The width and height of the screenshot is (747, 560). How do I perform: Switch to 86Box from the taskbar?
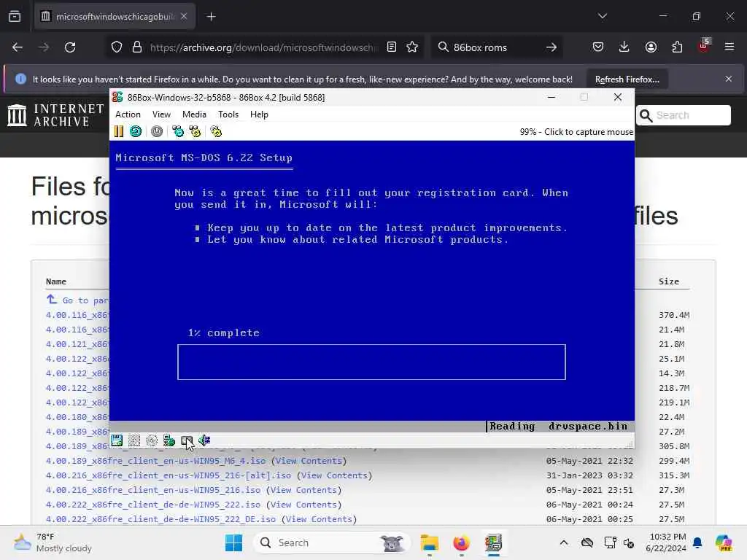click(x=494, y=542)
